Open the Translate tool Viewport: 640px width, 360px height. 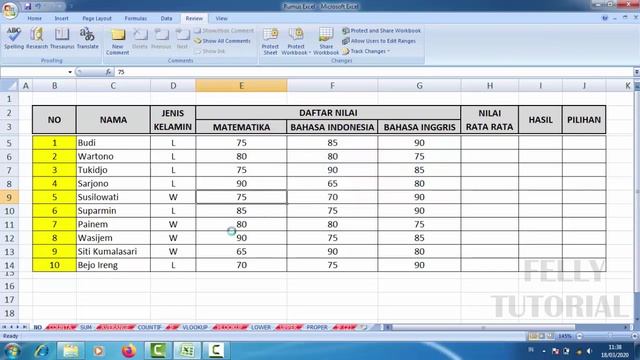87,38
